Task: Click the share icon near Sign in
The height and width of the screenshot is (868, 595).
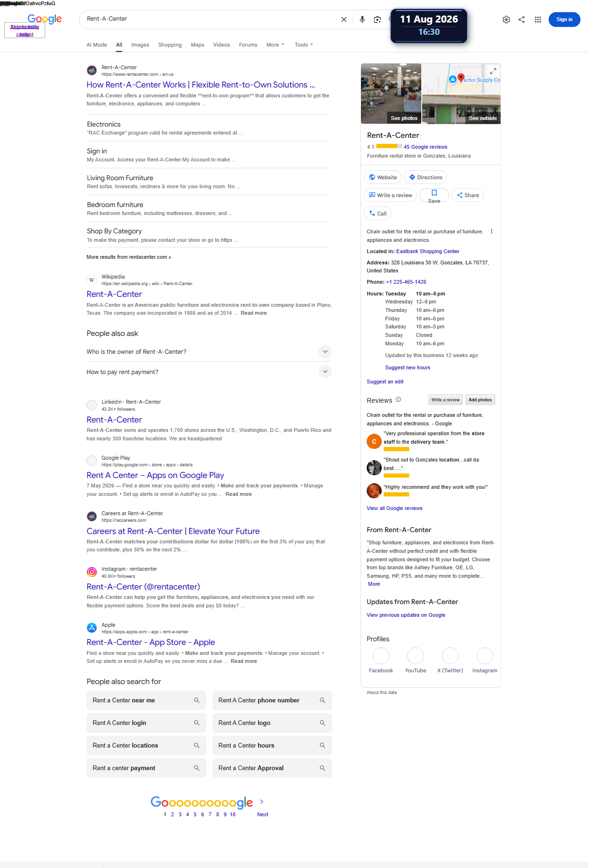Action: (x=522, y=19)
